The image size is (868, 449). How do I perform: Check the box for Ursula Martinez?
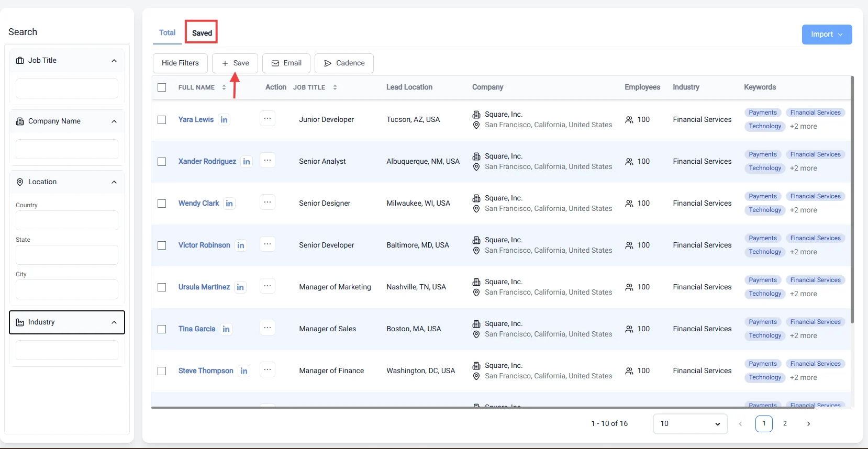tap(162, 287)
